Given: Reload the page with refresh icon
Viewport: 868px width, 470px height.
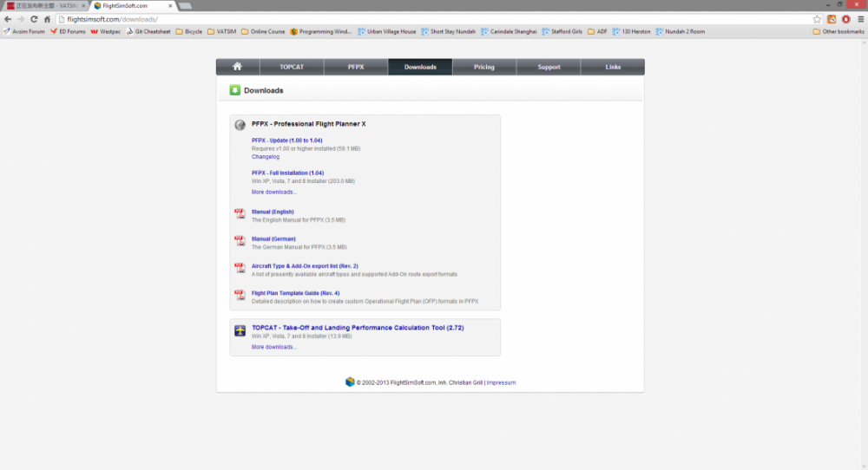Looking at the screenshot, I should tap(35, 19).
